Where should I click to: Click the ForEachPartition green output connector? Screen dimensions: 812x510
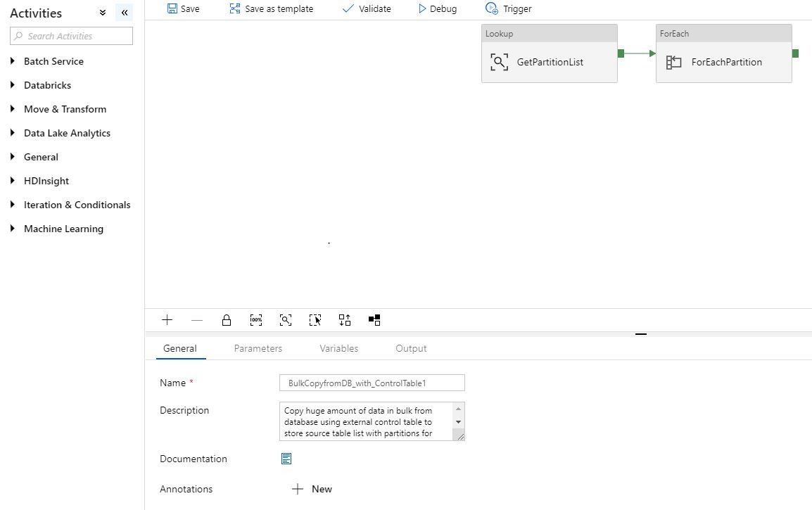pyautogui.click(x=795, y=53)
